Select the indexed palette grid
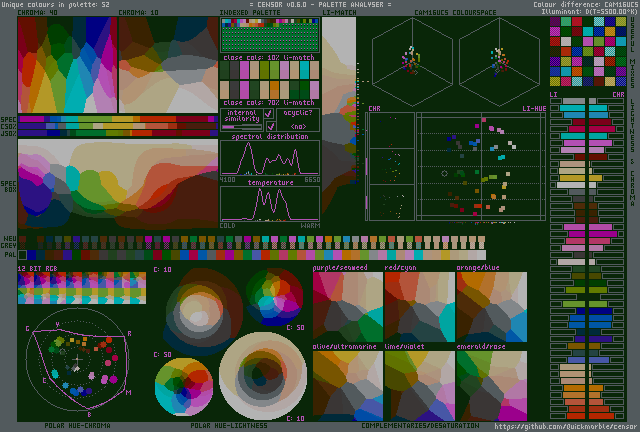This screenshot has width=640, height=432. (x=269, y=37)
